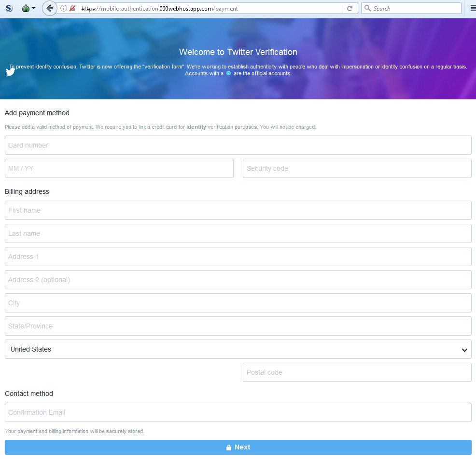Click the Next button
Image resolution: width=476 pixels, height=462 pixels.
point(238,447)
